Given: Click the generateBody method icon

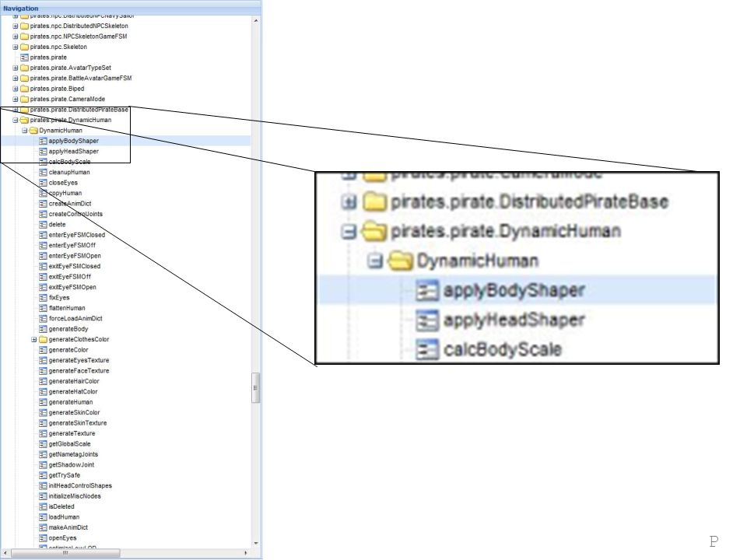Looking at the screenshot, I should 43,330.
